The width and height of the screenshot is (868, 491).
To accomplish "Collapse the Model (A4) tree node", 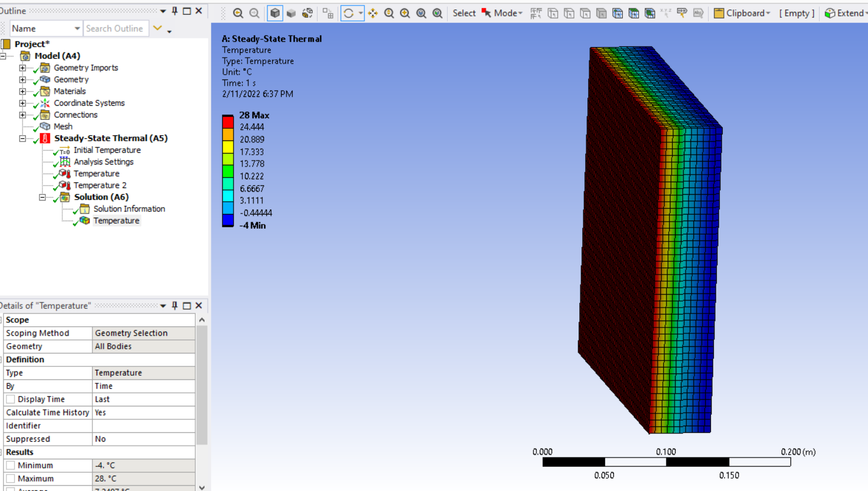I will (3, 56).
